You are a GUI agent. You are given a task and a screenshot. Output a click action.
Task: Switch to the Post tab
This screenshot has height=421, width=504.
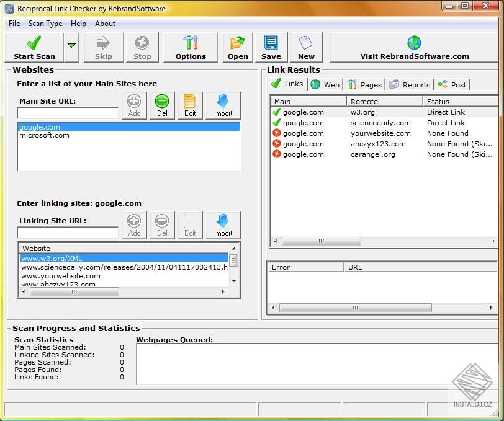point(452,85)
